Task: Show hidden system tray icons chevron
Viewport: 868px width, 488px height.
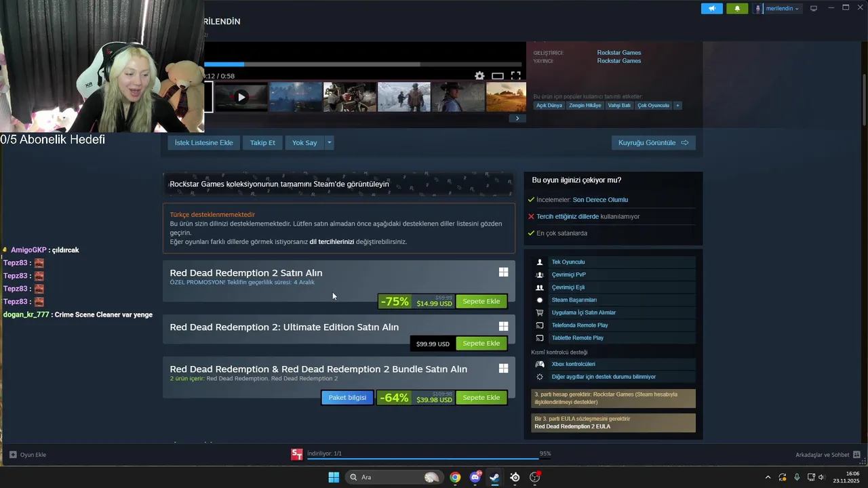Action: (768, 477)
